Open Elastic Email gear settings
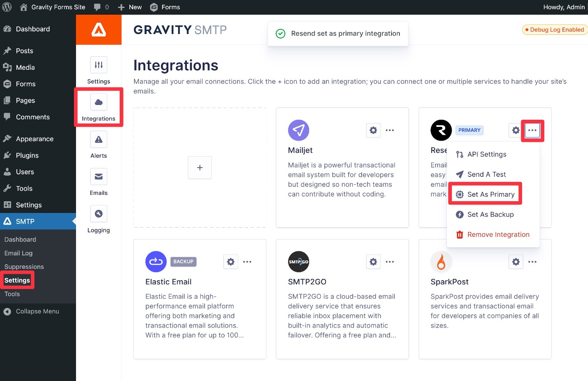588x381 pixels. pos(231,262)
